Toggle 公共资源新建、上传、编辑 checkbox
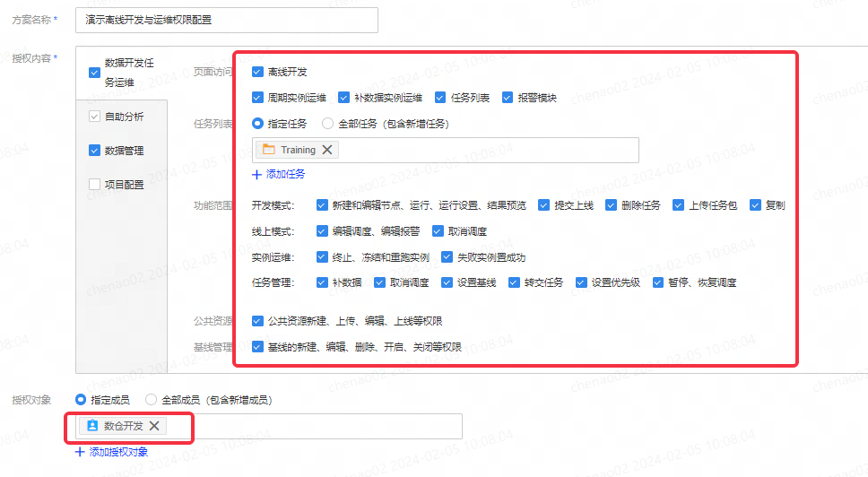Screen dimensions: 868x477 click(x=257, y=321)
